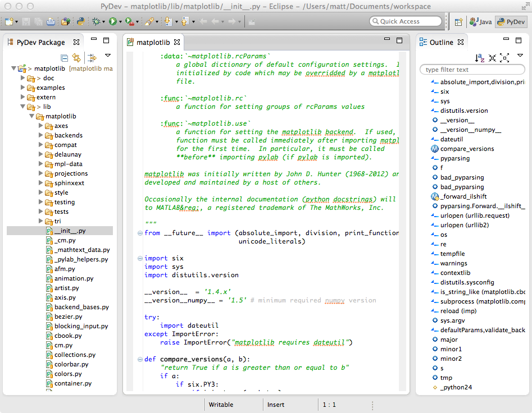Screen dimensions: 532x413
Task: Collapse the lib folder
Action: tap(22, 107)
